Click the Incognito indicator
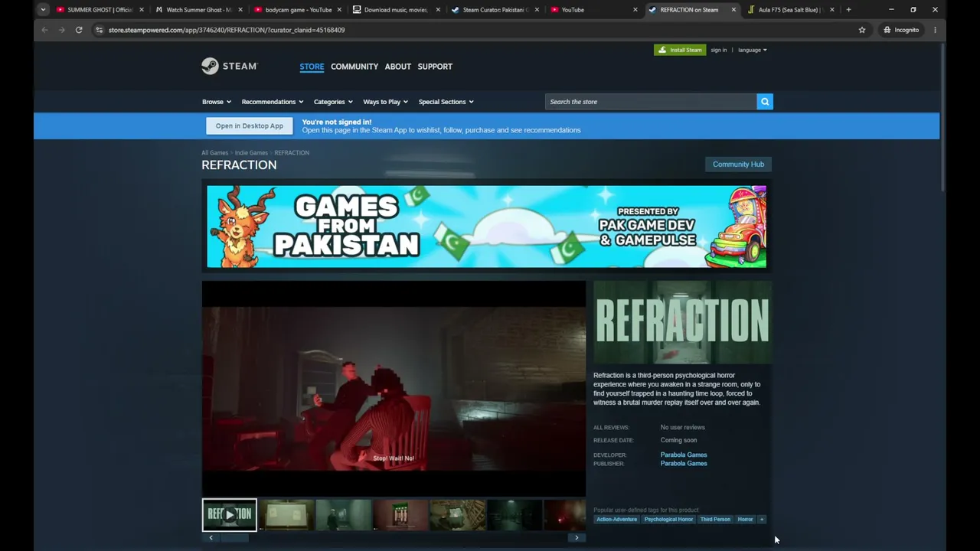 click(901, 30)
